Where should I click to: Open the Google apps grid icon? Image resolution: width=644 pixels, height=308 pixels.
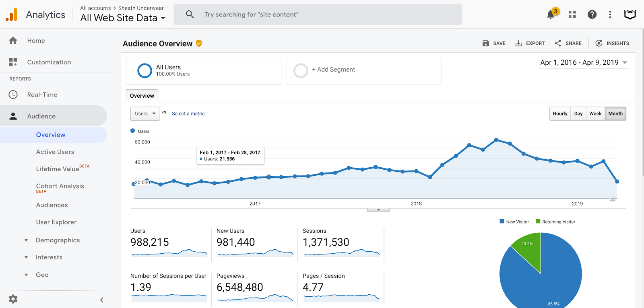click(x=572, y=14)
